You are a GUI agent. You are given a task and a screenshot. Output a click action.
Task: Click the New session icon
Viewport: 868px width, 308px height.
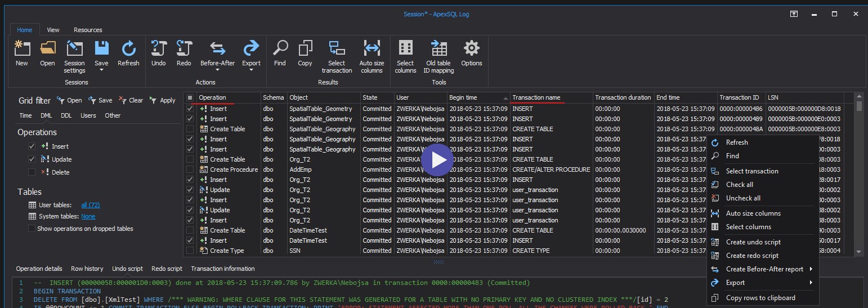[22, 49]
